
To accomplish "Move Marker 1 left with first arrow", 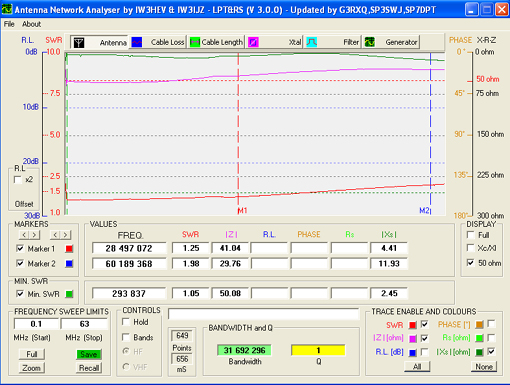I will click(x=24, y=235).
